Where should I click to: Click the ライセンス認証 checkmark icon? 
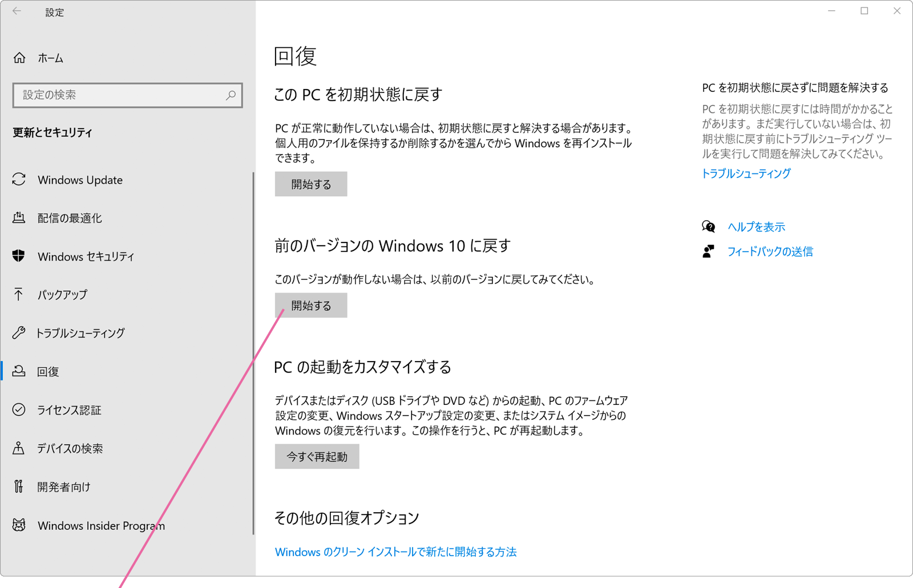pos(19,409)
